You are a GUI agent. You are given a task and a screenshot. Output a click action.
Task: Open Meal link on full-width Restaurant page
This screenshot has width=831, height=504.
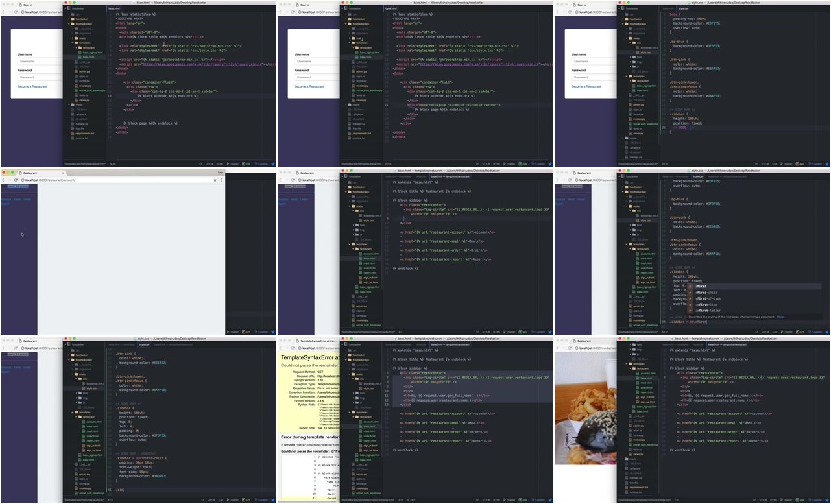coord(18,200)
